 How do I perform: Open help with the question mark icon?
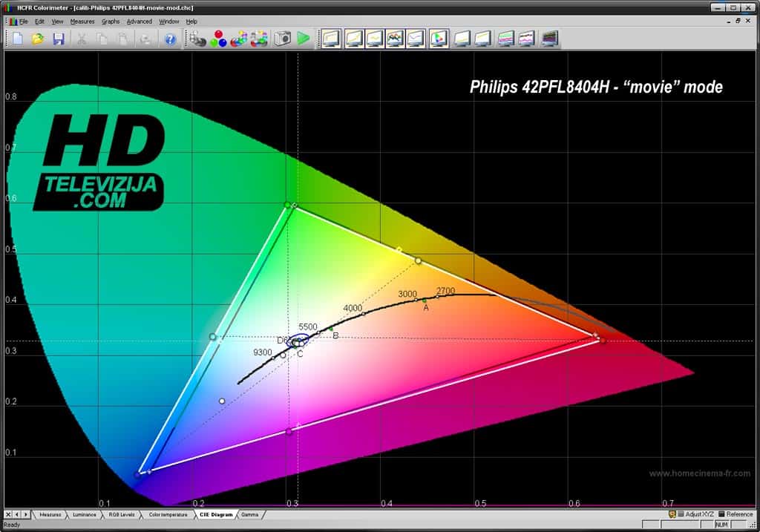click(170, 39)
